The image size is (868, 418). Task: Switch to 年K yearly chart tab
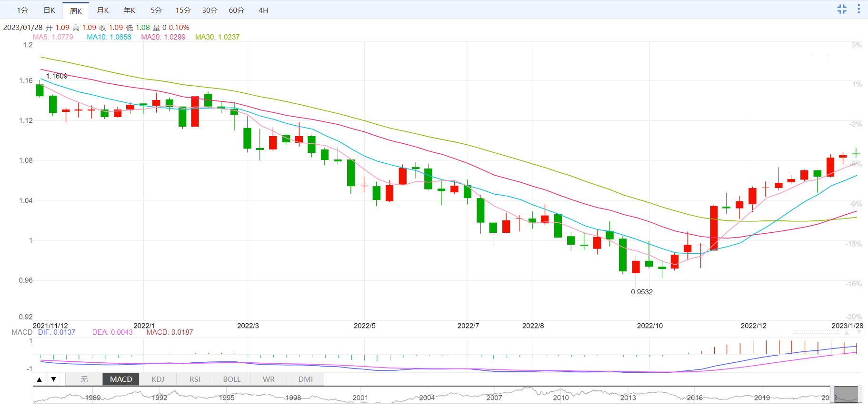point(129,10)
